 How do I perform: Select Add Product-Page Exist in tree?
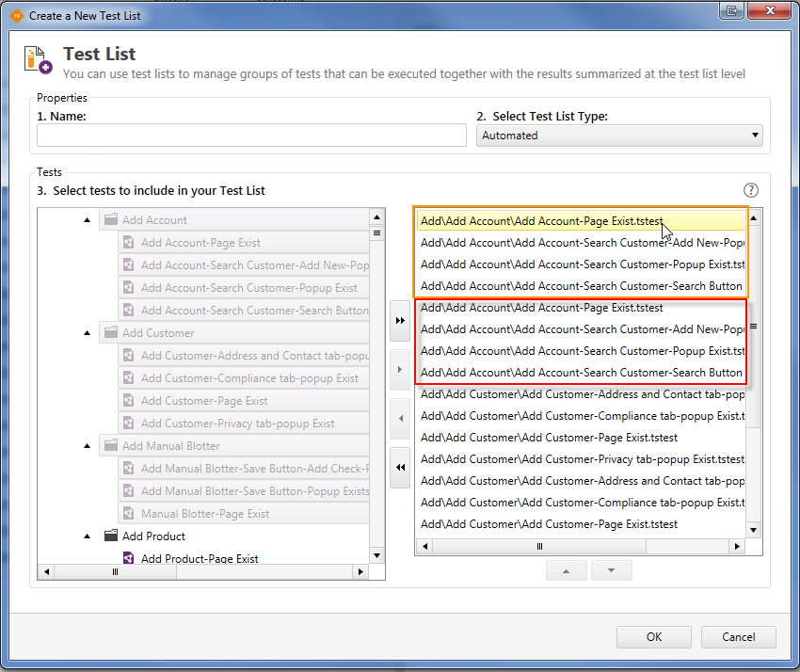pyautogui.click(x=200, y=559)
